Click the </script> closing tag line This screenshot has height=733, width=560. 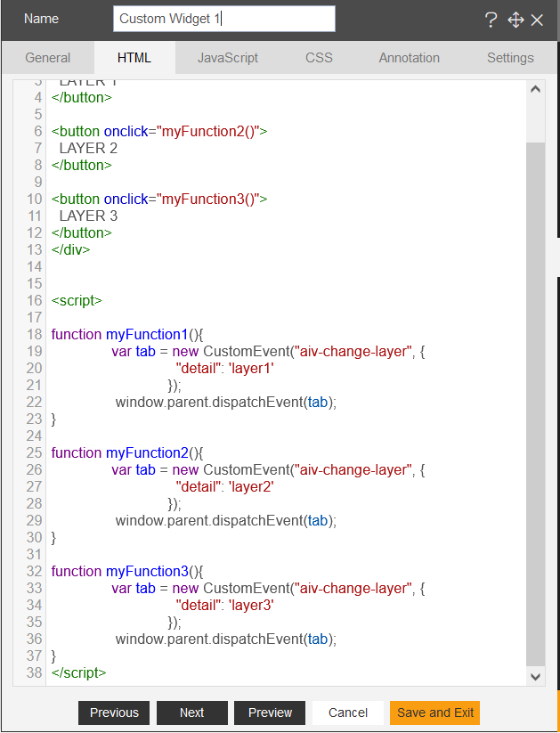(x=79, y=672)
